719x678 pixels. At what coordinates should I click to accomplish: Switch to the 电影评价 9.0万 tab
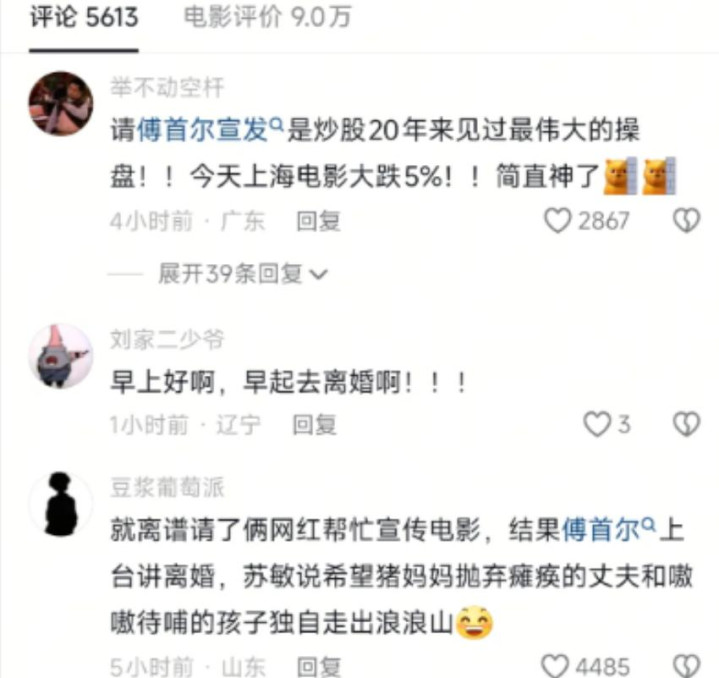click(267, 17)
